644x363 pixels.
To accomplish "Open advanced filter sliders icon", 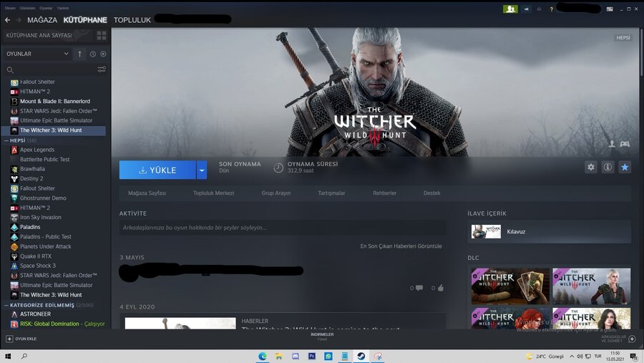I will 102,69.
